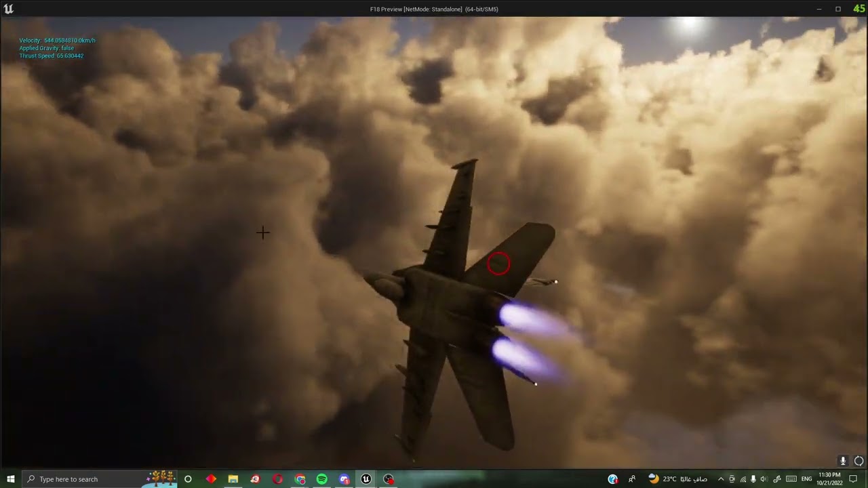
Task: Open OBS Studio recording icon on taskbar
Action: click(389, 479)
